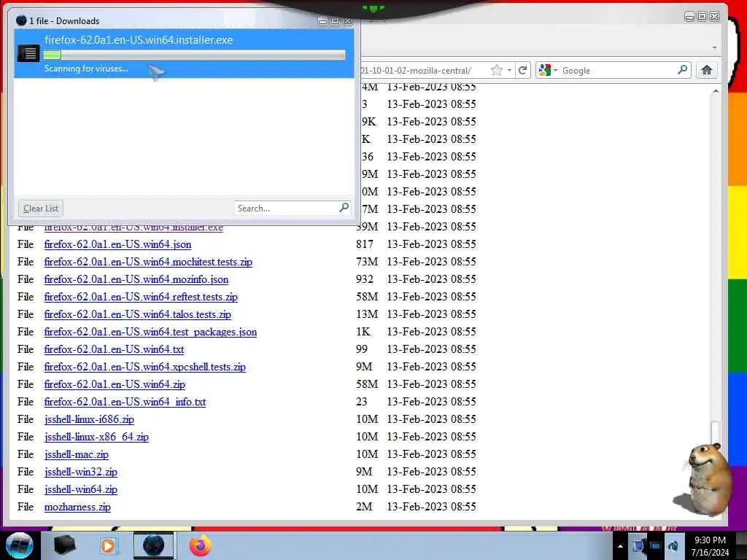The width and height of the screenshot is (747, 560).
Task: Open the black folder taskbar icon
Action: coord(64,545)
